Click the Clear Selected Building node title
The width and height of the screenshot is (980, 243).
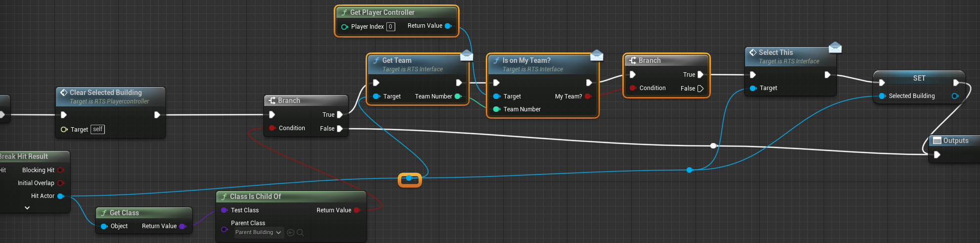tap(105, 93)
